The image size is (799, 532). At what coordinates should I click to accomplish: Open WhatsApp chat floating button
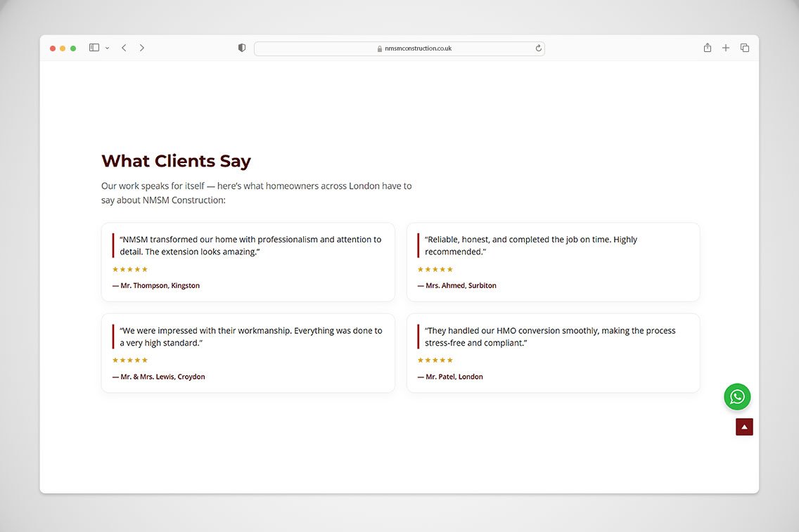click(737, 397)
